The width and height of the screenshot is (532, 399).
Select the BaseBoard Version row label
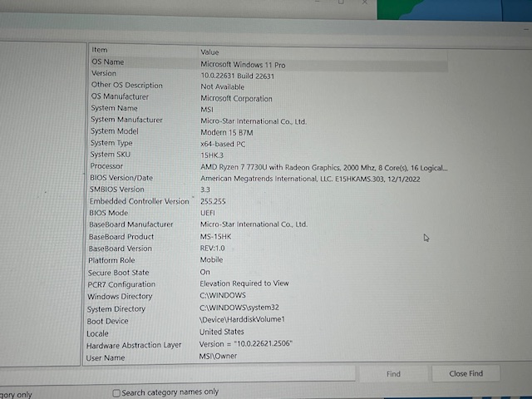tap(120, 249)
